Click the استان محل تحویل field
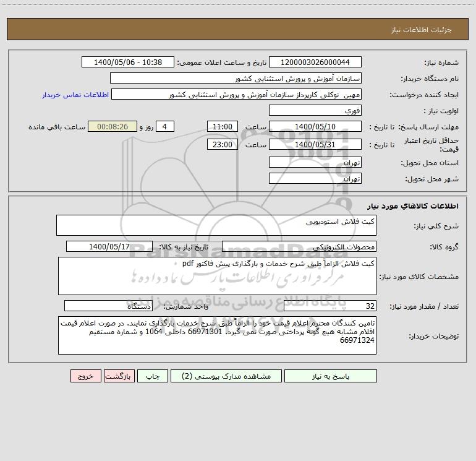 coord(315,162)
